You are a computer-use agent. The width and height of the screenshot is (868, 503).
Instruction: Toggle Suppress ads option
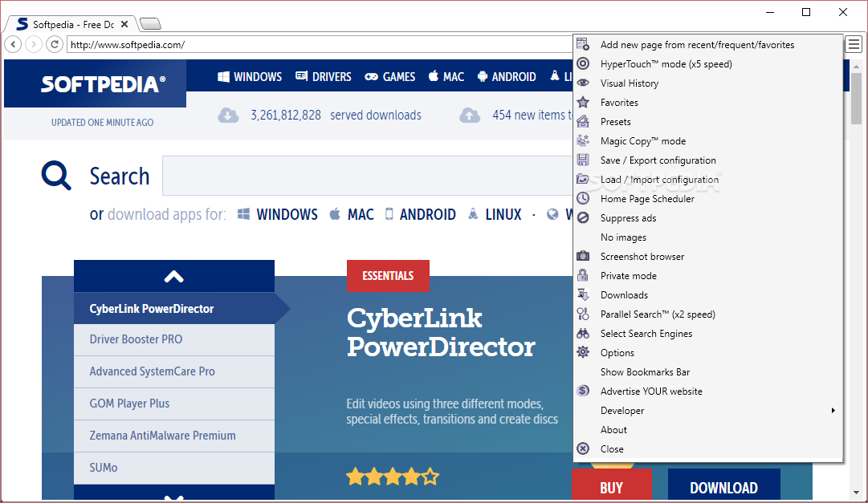[x=708, y=218]
